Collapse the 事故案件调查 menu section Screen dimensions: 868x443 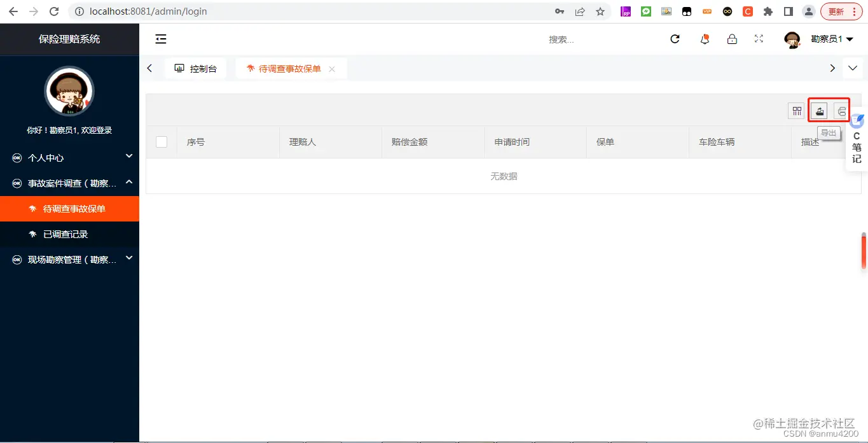(x=70, y=183)
